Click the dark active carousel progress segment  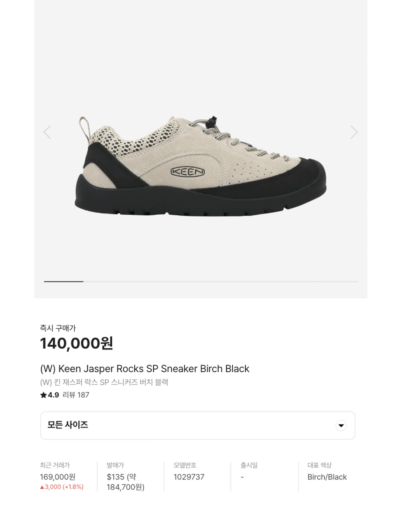(x=64, y=282)
